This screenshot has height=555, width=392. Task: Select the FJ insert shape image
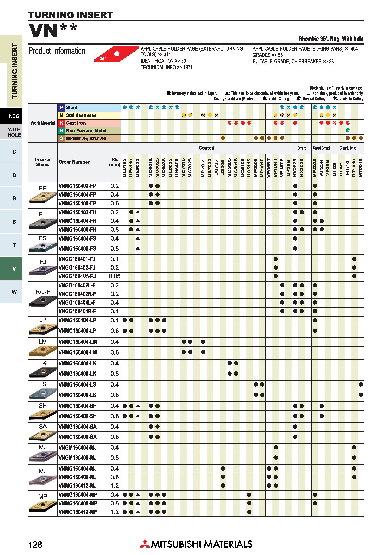pyautogui.click(x=43, y=271)
